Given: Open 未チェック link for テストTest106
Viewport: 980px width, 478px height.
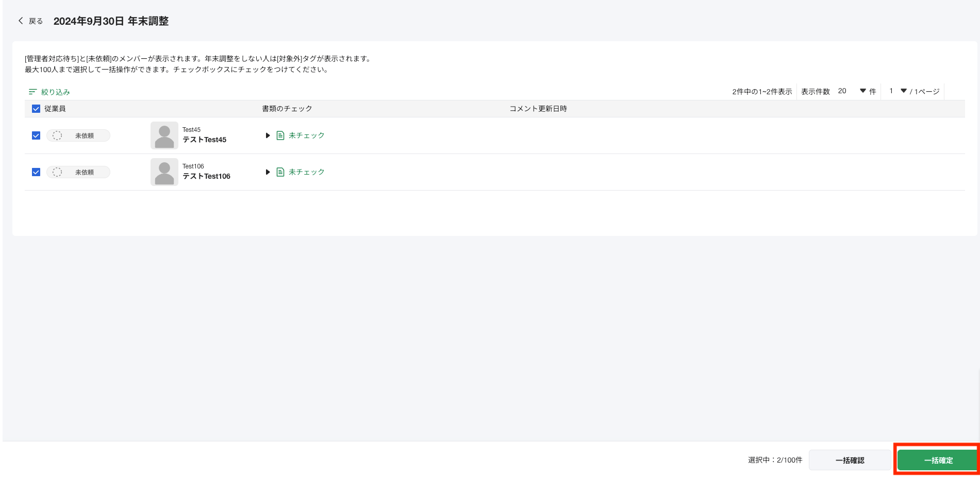Looking at the screenshot, I should [x=307, y=172].
